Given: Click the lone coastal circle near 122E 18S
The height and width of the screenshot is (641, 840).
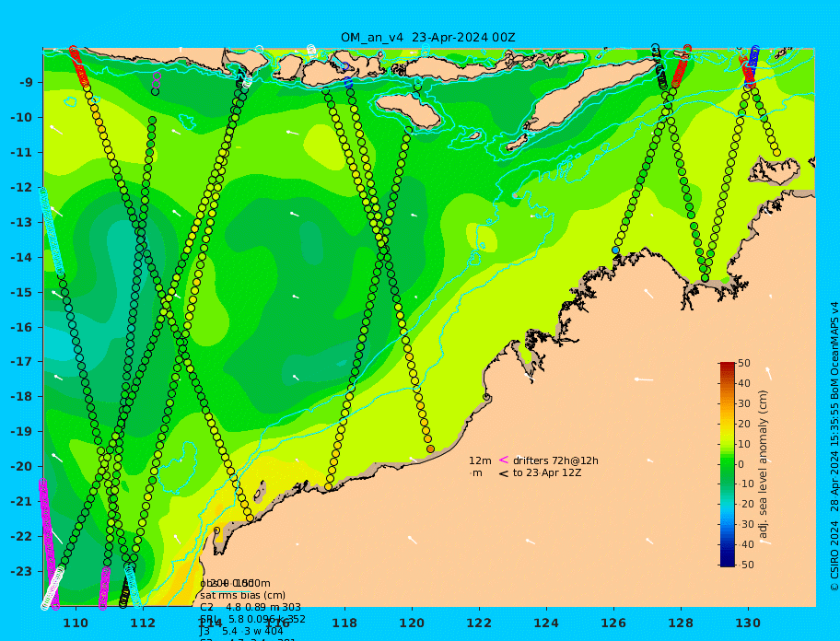Looking at the screenshot, I should tap(486, 397).
